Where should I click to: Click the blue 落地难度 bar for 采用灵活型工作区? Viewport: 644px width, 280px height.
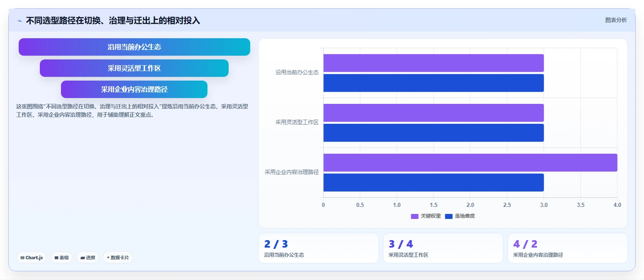tap(434, 133)
